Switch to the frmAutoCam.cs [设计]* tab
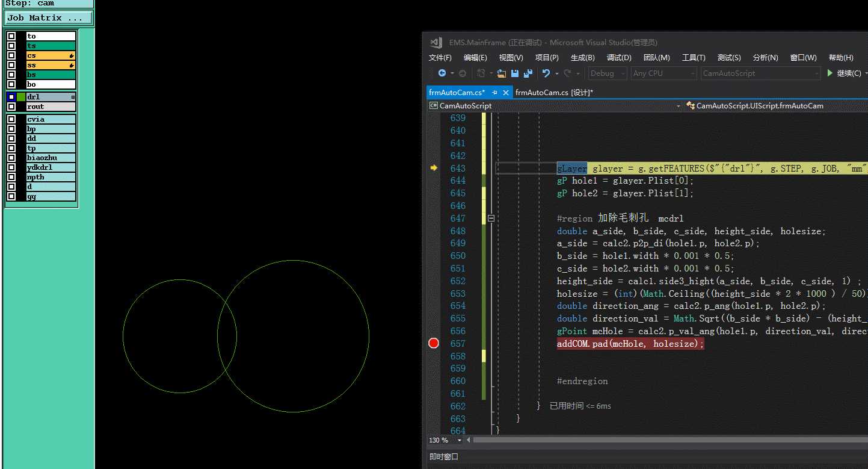This screenshot has width=868, height=469. pyautogui.click(x=554, y=93)
